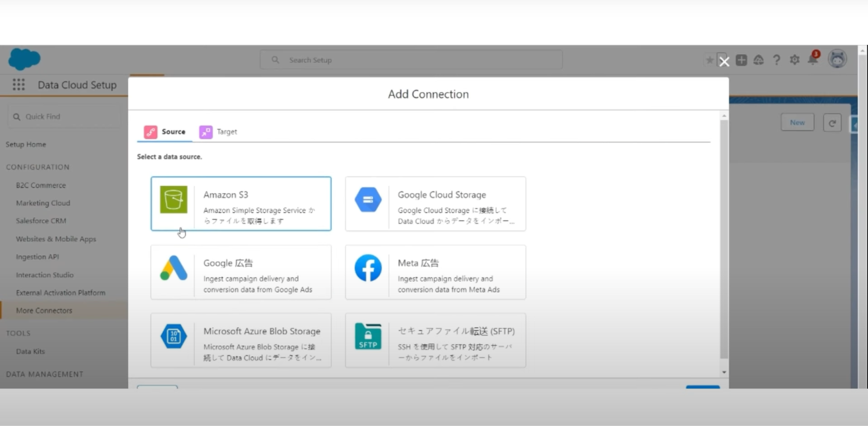The image size is (868, 426).
Task: Click the Meta Facebook logo icon
Action: pyautogui.click(x=368, y=268)
